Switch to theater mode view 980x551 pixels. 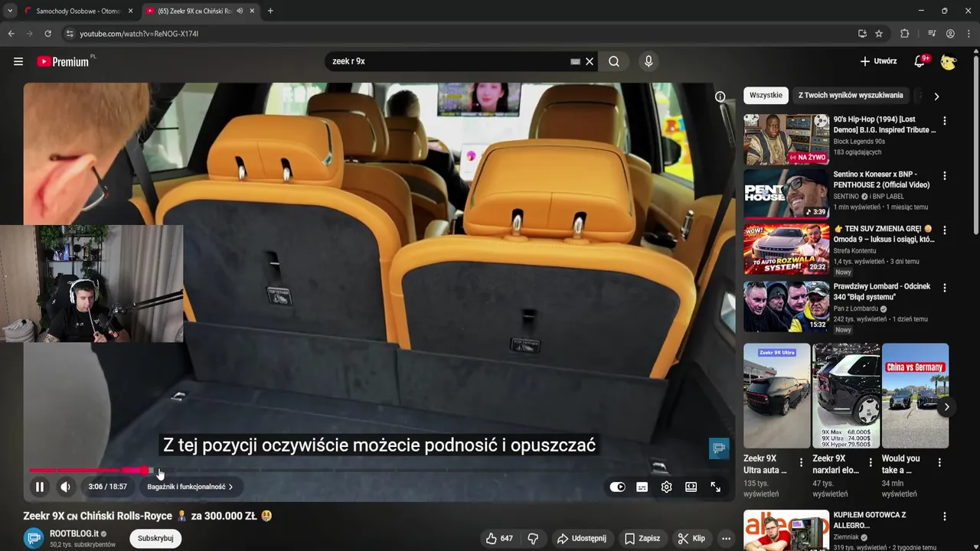tap(691, 487)
